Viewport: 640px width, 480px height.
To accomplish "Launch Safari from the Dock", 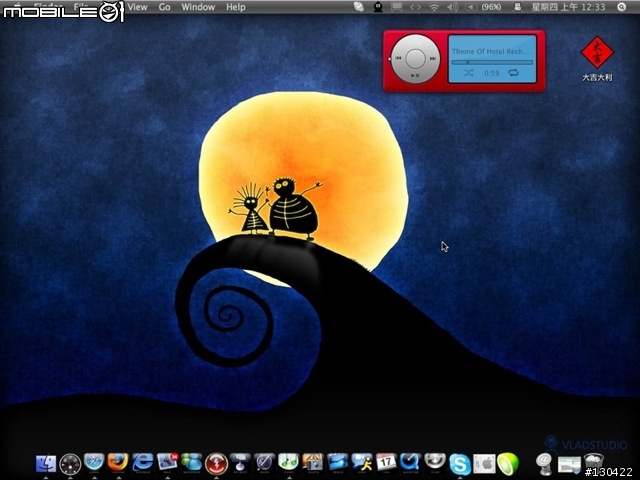I will click(x=94, y=463).
